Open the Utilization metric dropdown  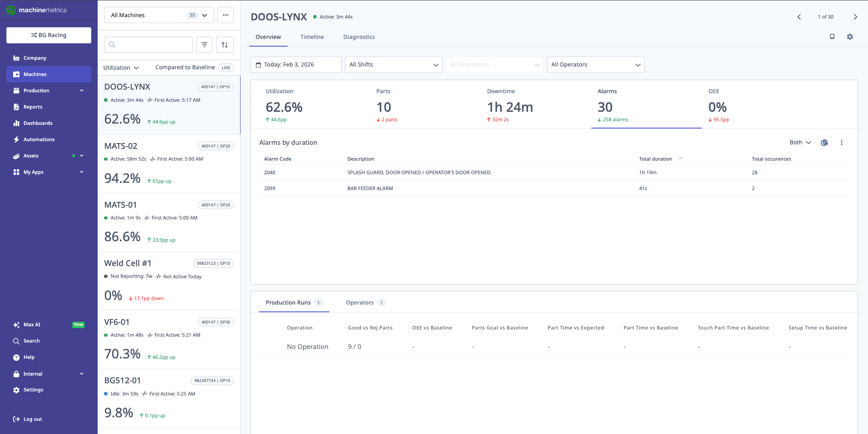click(x=121, y=67)
